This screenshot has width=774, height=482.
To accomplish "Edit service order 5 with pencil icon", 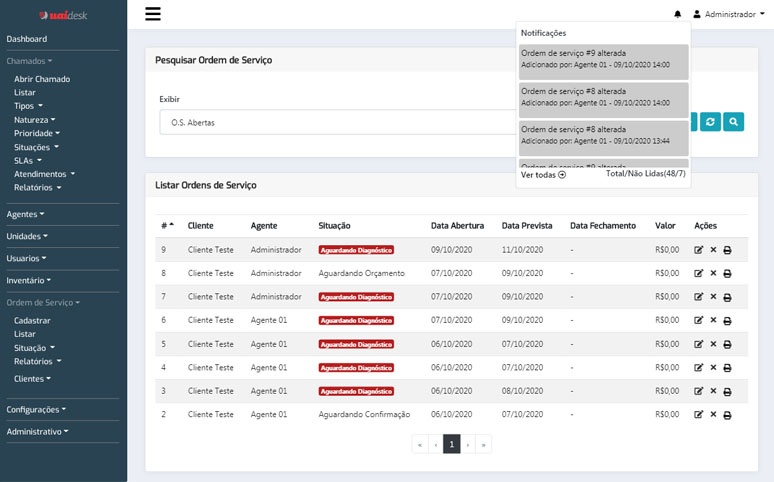I will coord(699,344).
